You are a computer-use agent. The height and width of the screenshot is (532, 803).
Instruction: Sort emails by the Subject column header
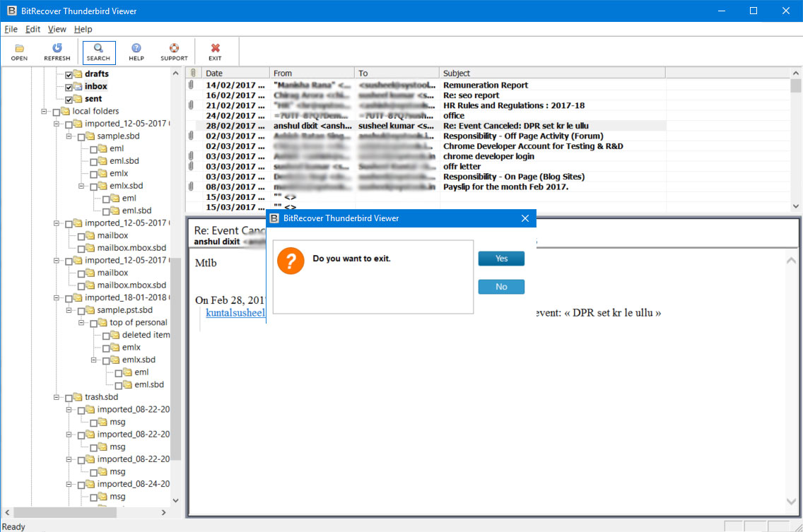click(x=551, y=73)
